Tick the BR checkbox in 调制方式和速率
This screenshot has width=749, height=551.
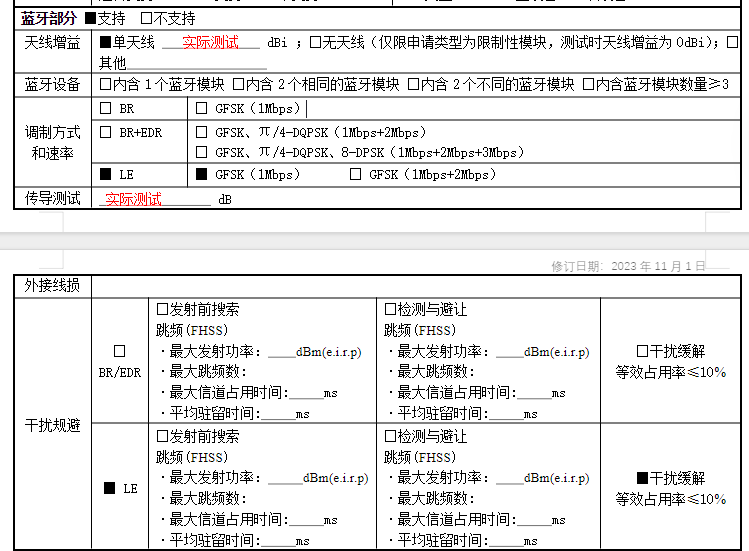106,108
